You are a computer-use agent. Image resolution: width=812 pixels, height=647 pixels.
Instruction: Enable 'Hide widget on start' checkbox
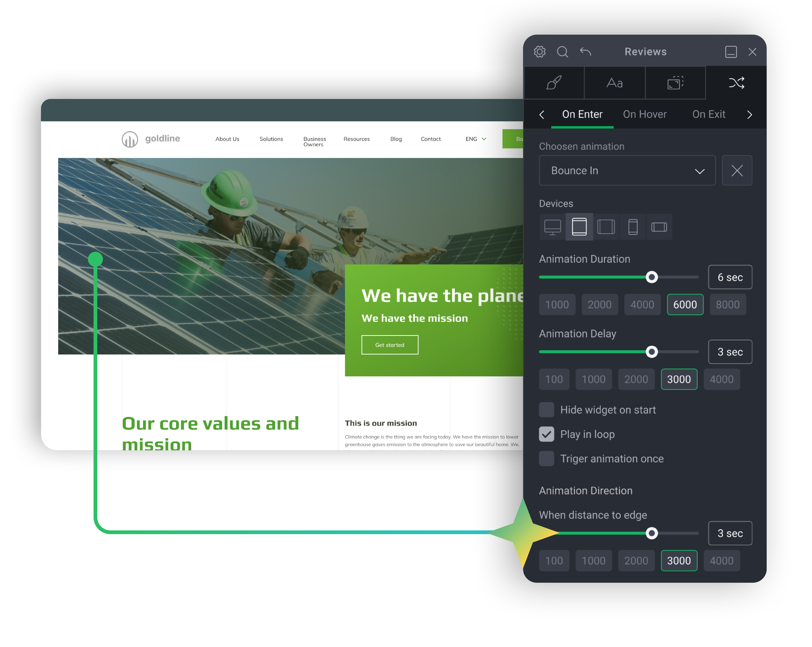pos(547,409)
